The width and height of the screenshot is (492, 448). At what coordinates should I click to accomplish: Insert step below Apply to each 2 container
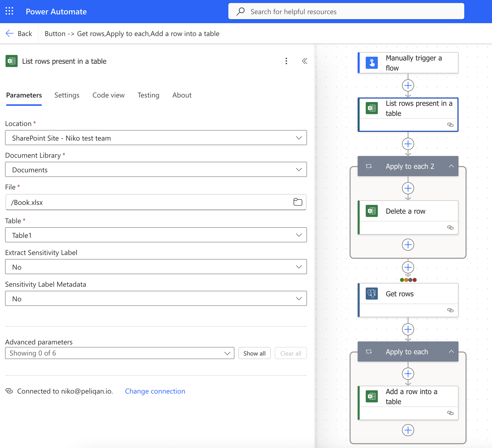tap(408, 267)
